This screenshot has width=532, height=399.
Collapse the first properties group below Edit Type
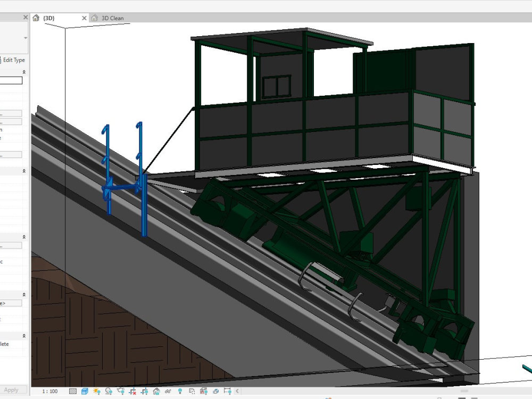point(24,72)
